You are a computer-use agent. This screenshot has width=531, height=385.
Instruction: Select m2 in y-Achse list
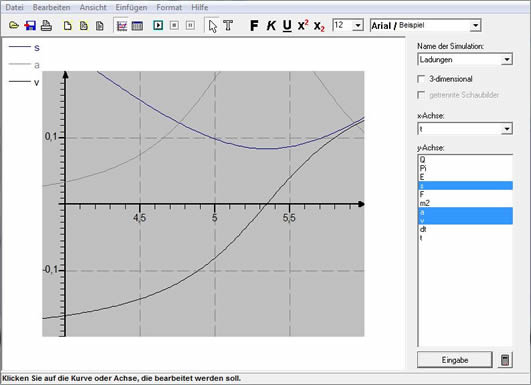pyautogui.click(x=465, y=203)
